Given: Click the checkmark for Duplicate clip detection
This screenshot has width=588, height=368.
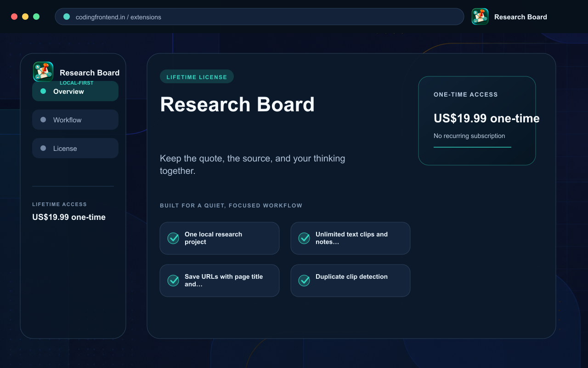Looking at the screenshot, I should tap(304, 281).
